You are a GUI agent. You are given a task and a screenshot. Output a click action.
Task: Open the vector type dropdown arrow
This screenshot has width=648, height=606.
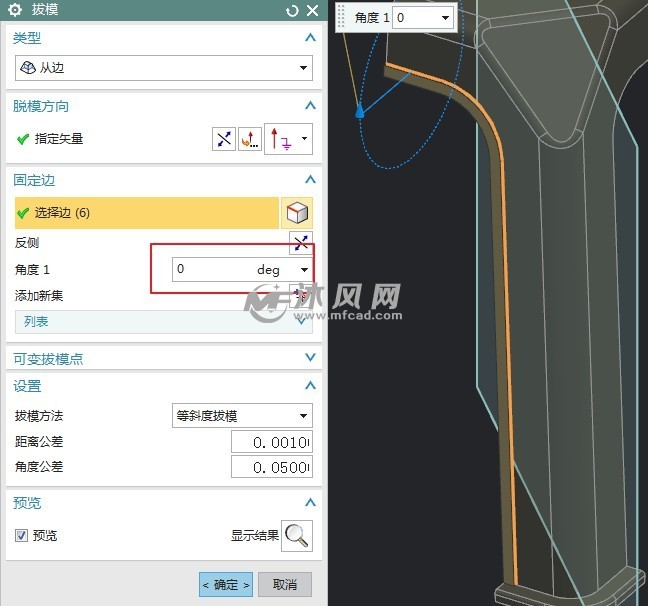(x=305, y=138)
